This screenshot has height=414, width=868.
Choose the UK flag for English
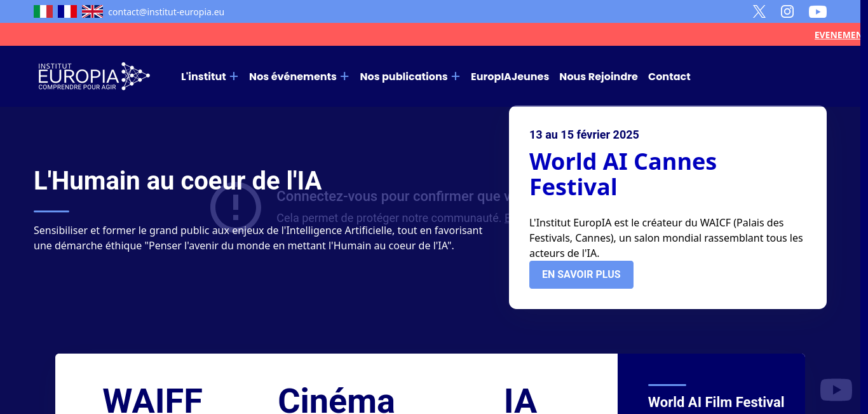tap(92, 11)
